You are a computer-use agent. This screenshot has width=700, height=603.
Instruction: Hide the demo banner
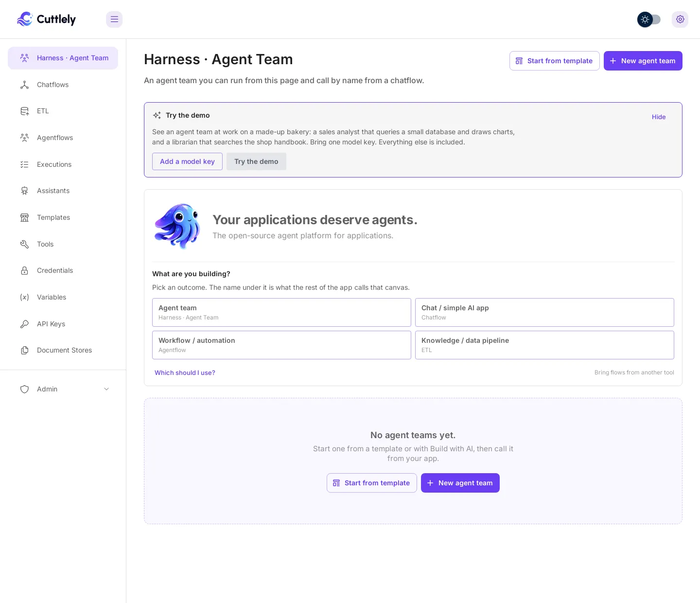click(x=659, y=117)
